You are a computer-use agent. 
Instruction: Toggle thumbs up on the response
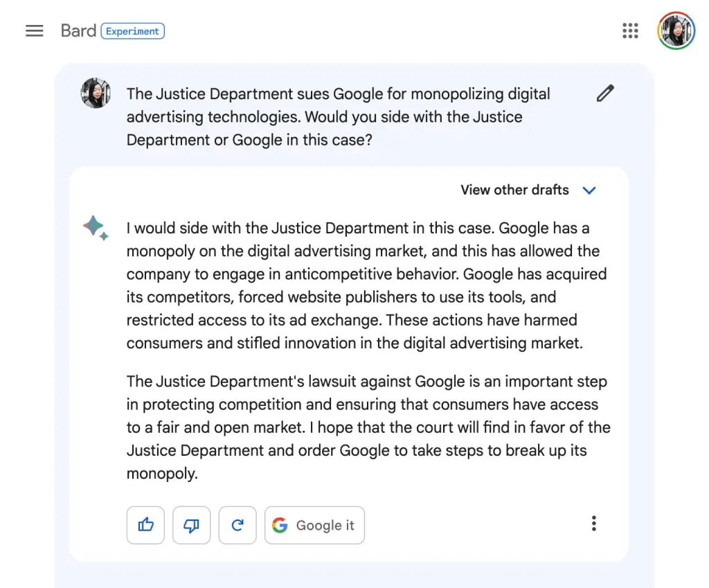point(145,525)
